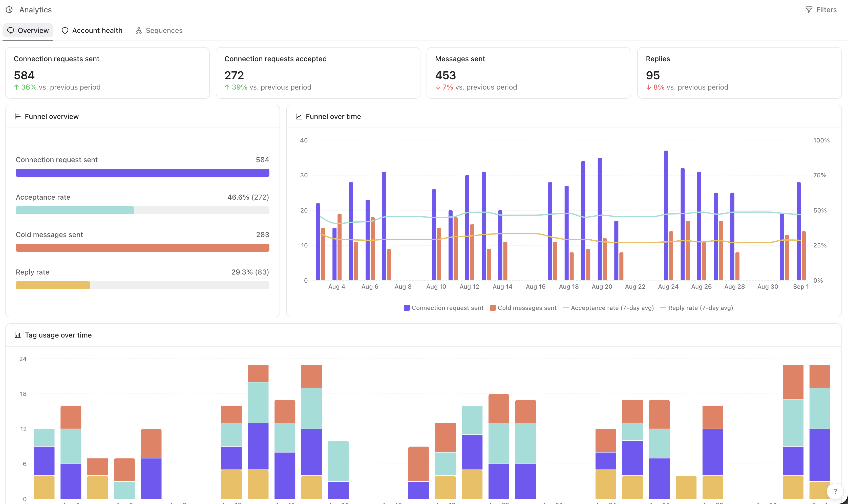
Task: Click the green up arrow beside 36%
Action: [16, 87]
